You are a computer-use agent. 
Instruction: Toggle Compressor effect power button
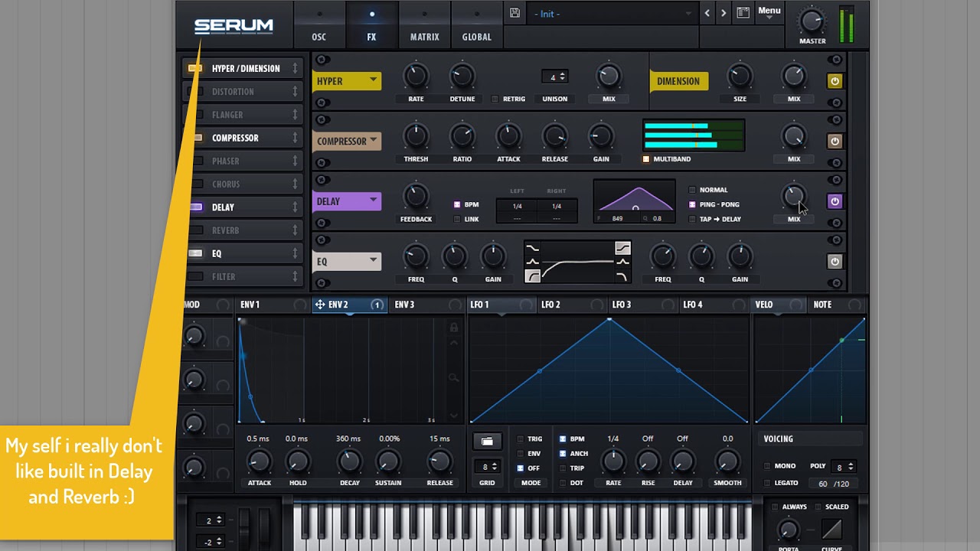[x=835, y=142]
